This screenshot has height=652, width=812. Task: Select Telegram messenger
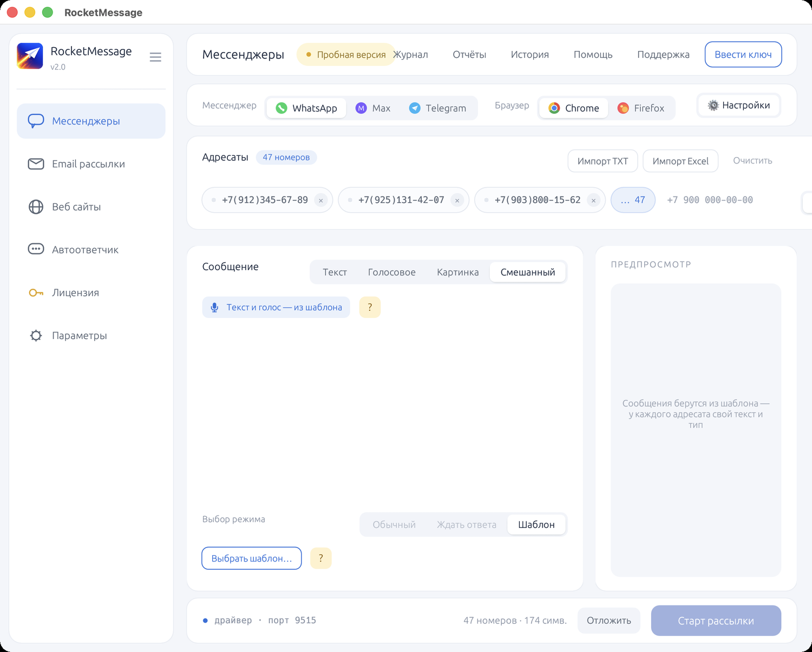click(437, 108)
